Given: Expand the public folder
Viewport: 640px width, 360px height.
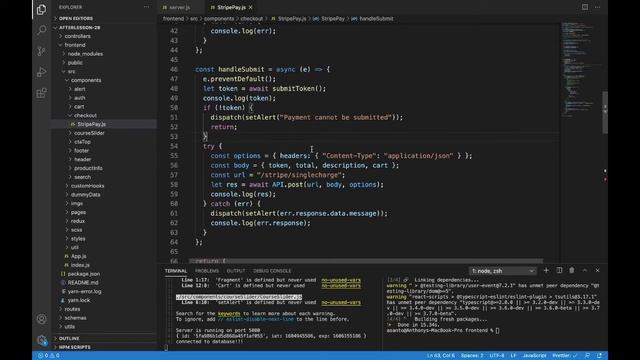Looking at the screenshot, I should [x=75, y=62].
